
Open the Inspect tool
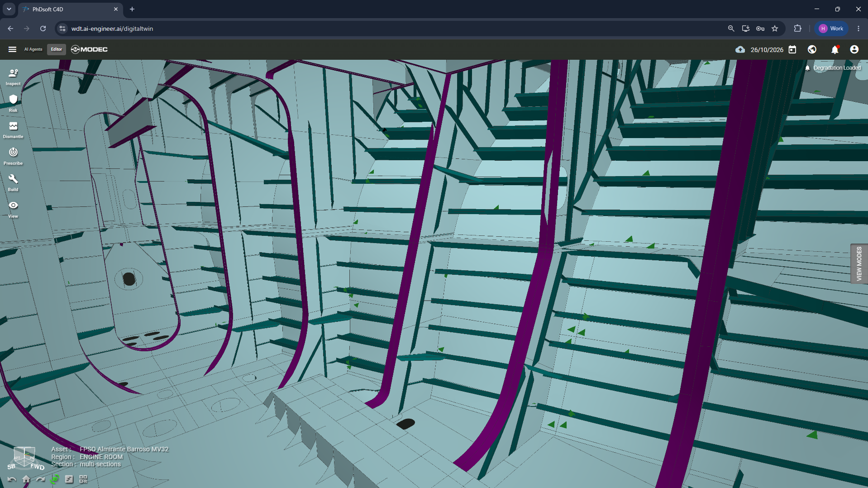click(x=13, y=77)
